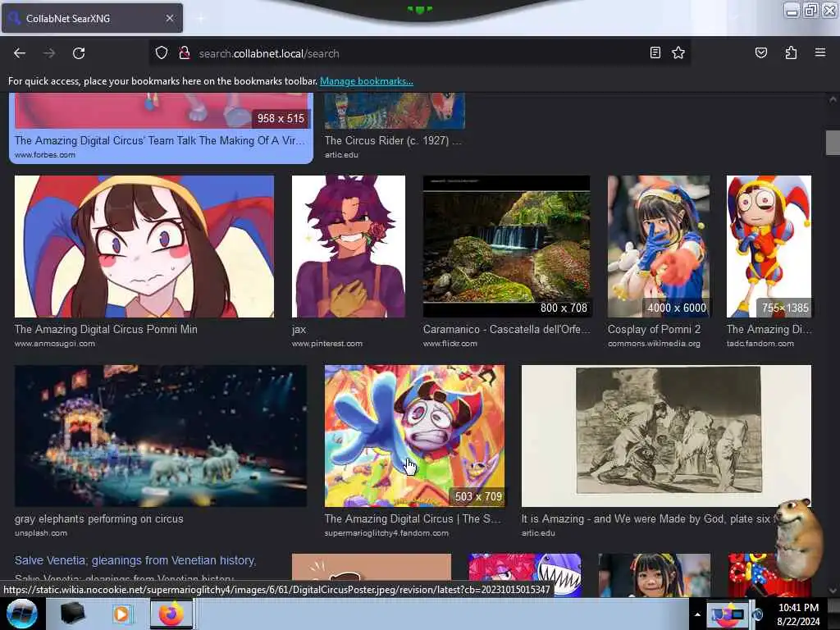Click 'The Amazing Digital Circus | The S...' caption
The width and height of the screenshot is (840, 630).
pos(413,518)
